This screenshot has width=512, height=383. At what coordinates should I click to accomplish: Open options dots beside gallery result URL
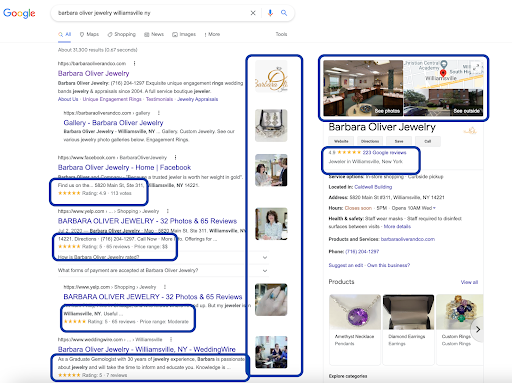(159, 113)
